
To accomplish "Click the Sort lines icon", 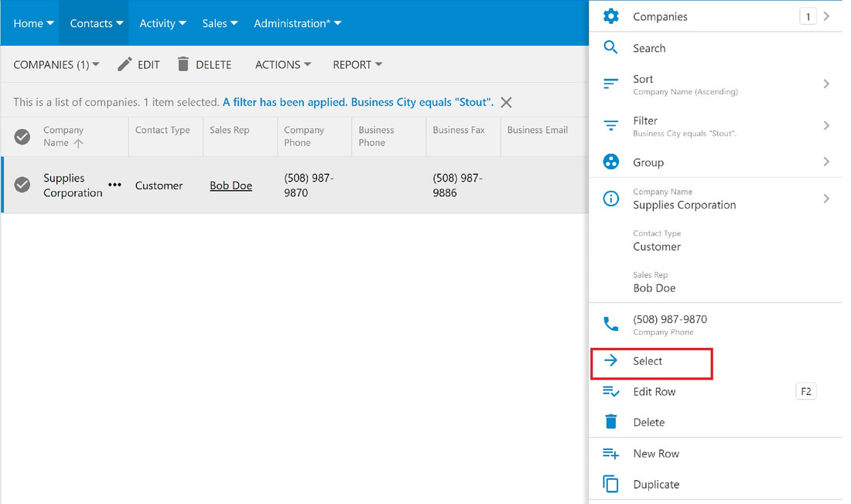I will (x=610, y=84).
